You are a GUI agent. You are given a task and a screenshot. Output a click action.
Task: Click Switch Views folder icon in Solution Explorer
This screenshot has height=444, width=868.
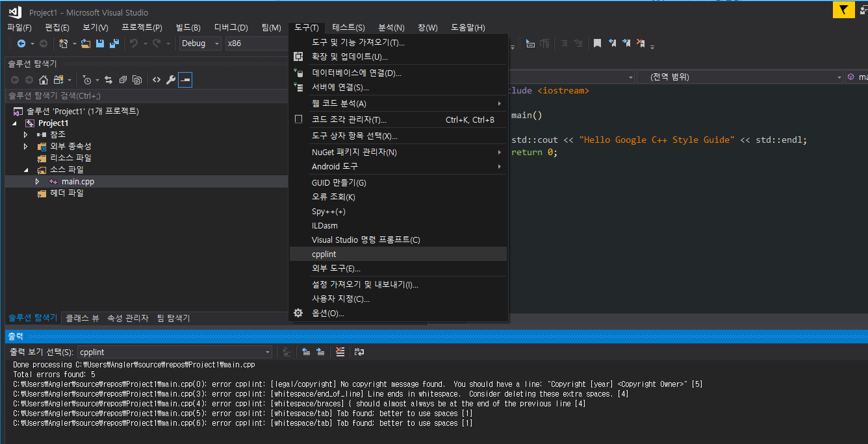(59, 80)
